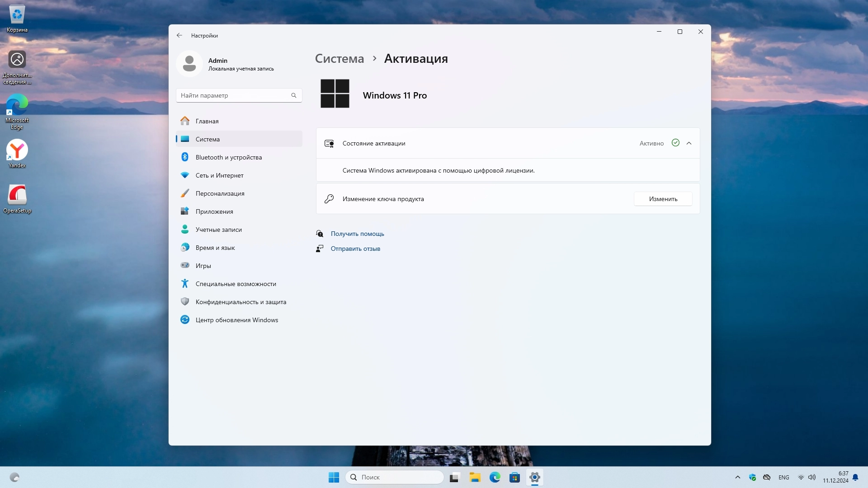Click the search magnifier icon in Settings
This screenshot has width=868, height=488.
point(294,95)
